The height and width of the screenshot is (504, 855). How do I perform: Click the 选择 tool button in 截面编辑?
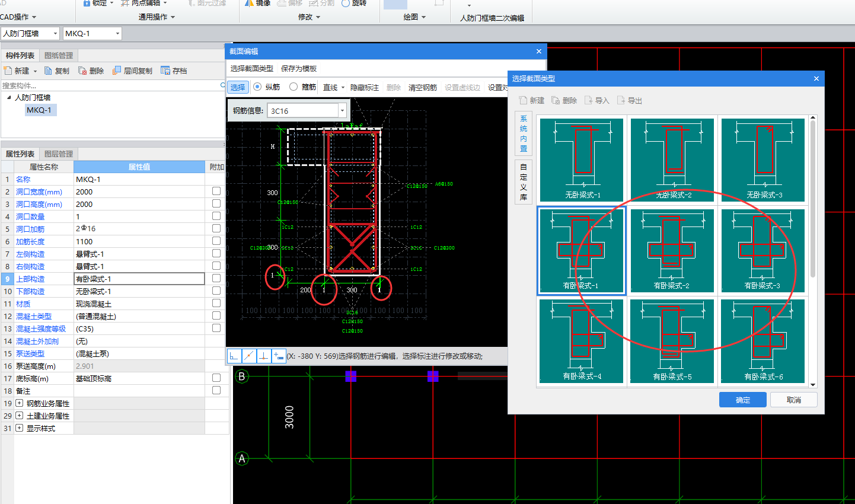click(238, 87)
